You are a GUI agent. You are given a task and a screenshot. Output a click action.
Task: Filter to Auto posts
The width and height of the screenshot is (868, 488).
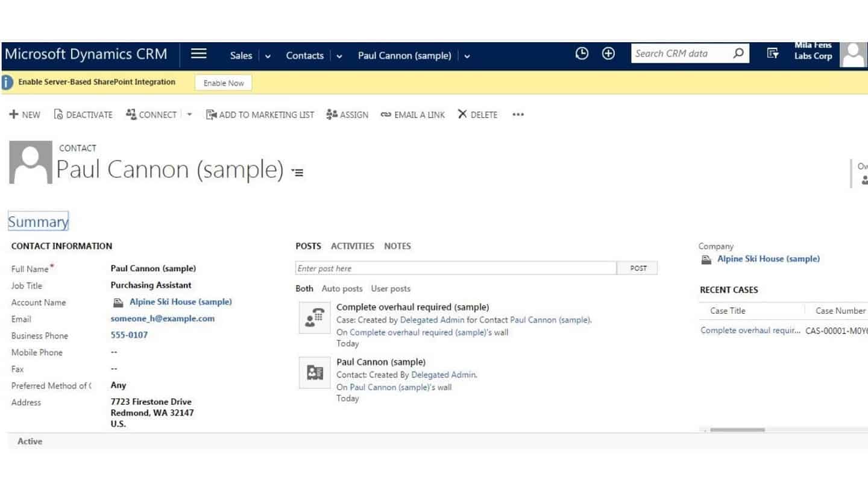coord(342,288)
